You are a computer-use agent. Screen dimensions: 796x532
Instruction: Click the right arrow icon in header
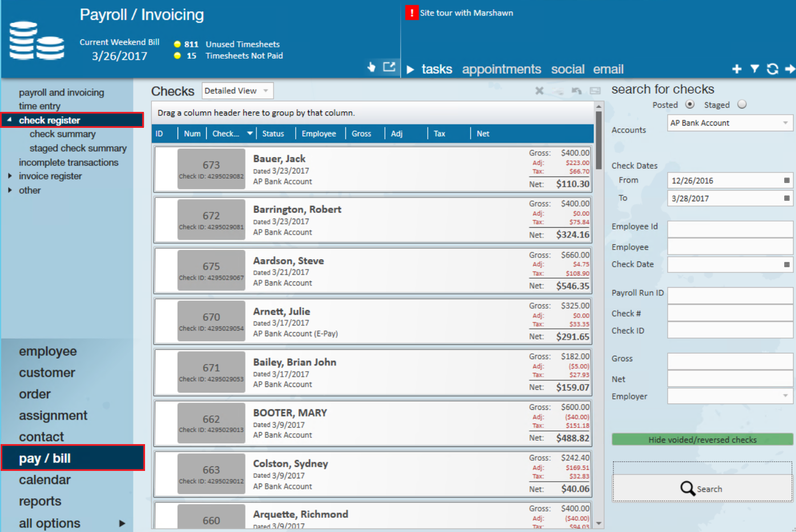click(790, 69)
